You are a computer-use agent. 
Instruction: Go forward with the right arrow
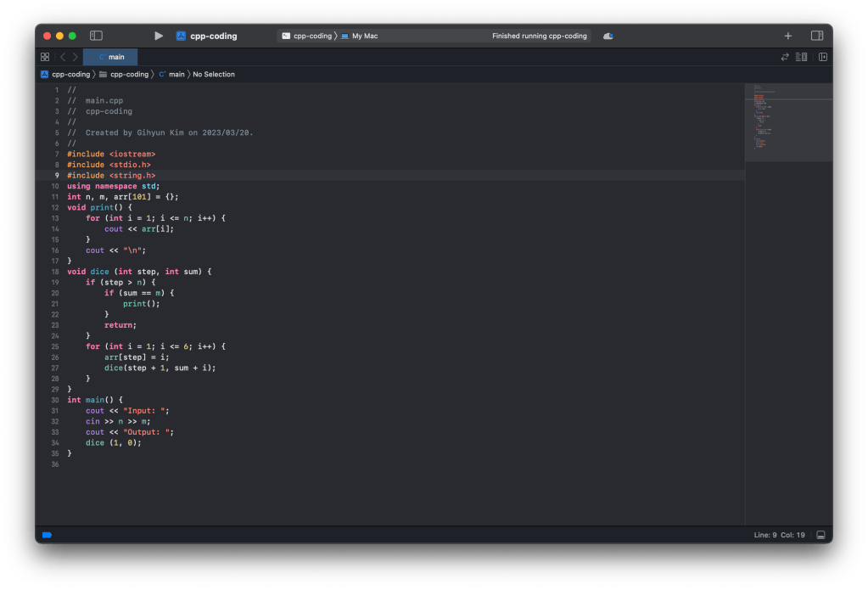(76, 57)
